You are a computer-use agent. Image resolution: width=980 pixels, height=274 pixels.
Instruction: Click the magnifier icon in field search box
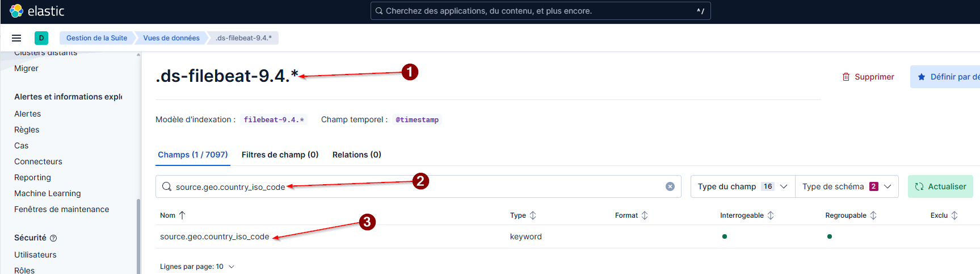[x=167, y=186]
